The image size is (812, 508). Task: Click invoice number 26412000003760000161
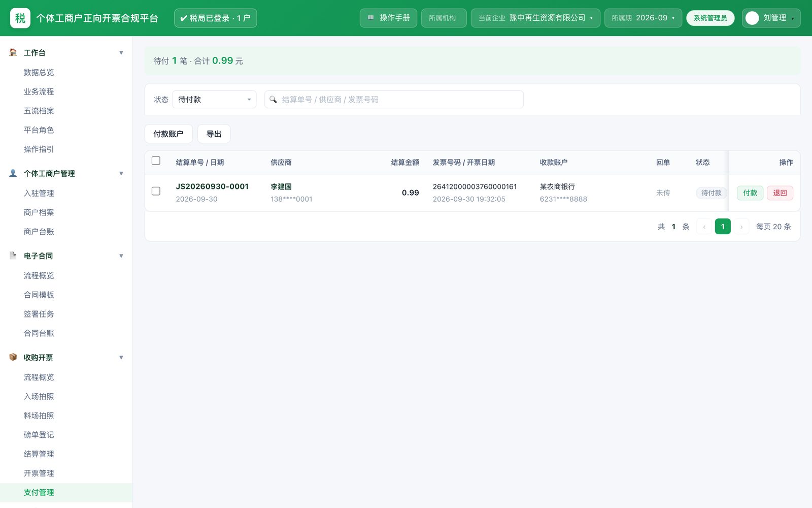[475, 186]
